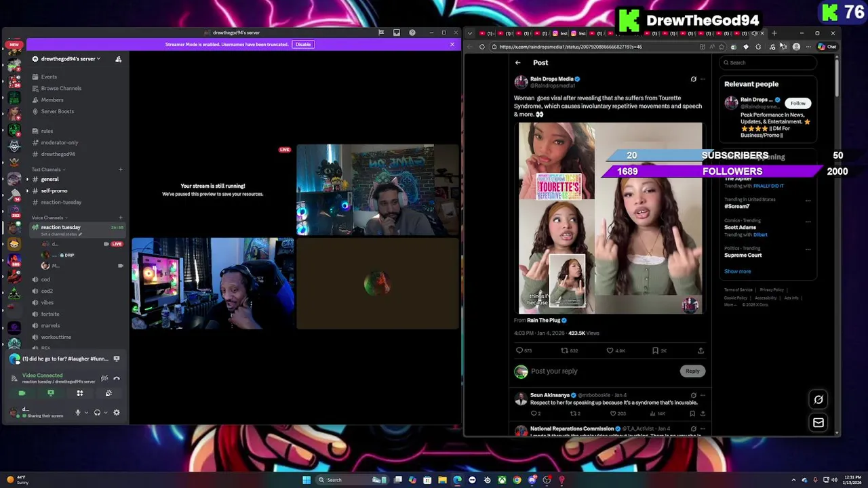Toggle screen share in voice panel
The height and width of the screenshot is (488, 868).
click(x=51, y=393)
